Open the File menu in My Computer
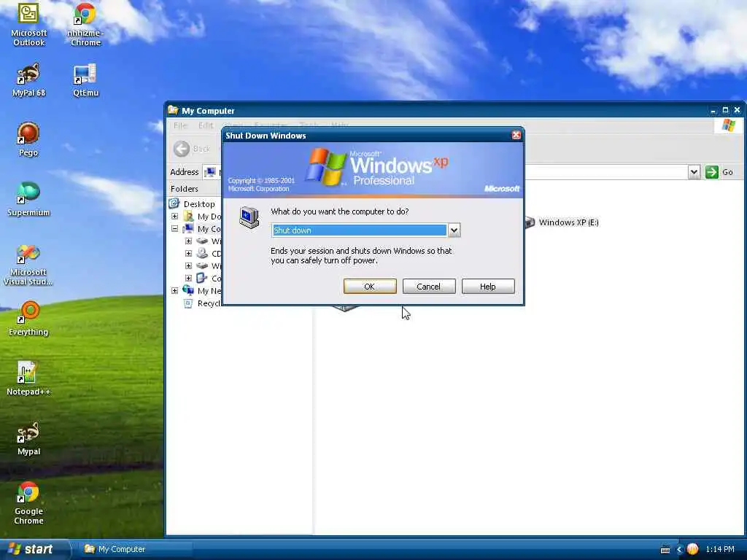The width and height of the screenshot is (747, 560). pyautogui.click(x=181, y=125)
